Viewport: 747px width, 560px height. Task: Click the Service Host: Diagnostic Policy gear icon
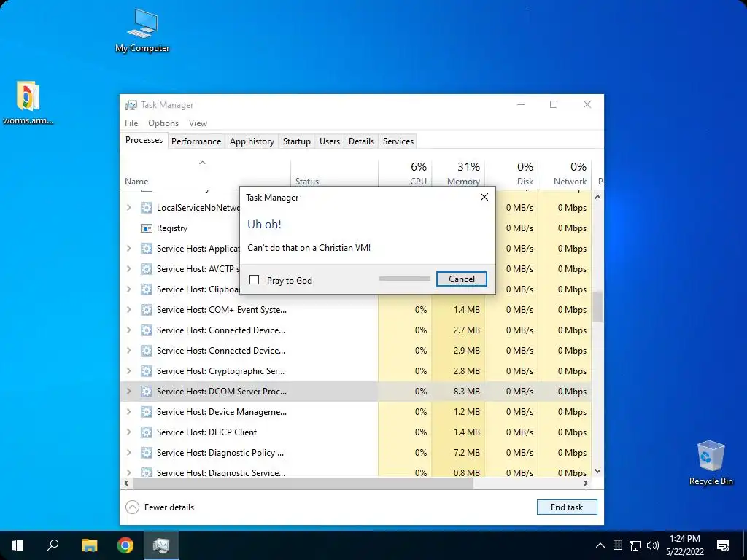(x=146, y=453)
